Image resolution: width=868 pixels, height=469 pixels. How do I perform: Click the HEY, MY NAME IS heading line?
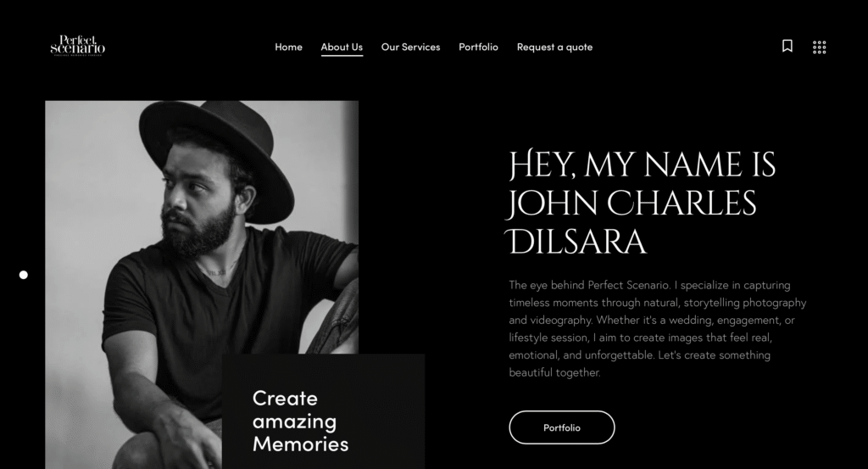click(x=643, y=165)
